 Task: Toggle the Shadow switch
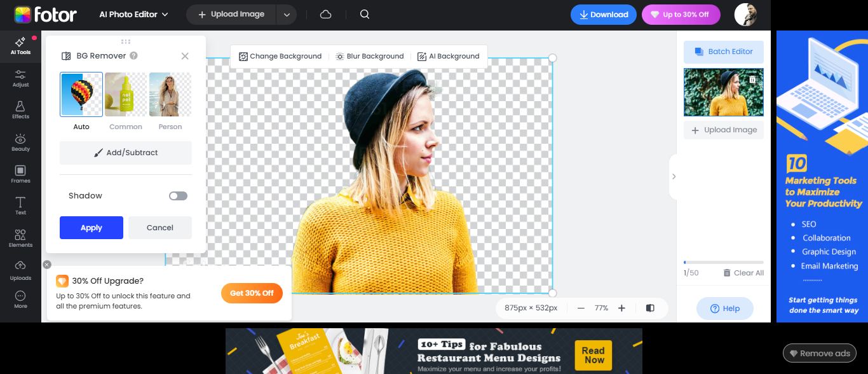tap(178, 196)
